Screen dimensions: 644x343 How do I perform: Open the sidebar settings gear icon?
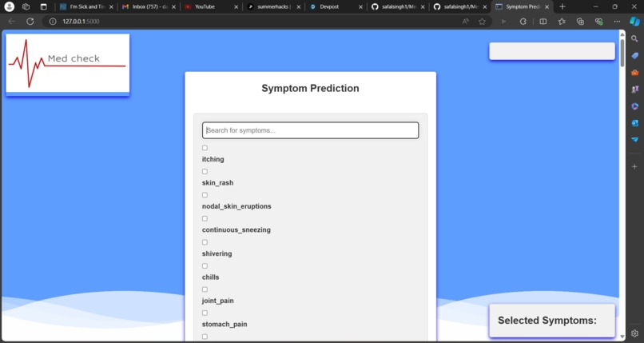[x=634, y=333]
